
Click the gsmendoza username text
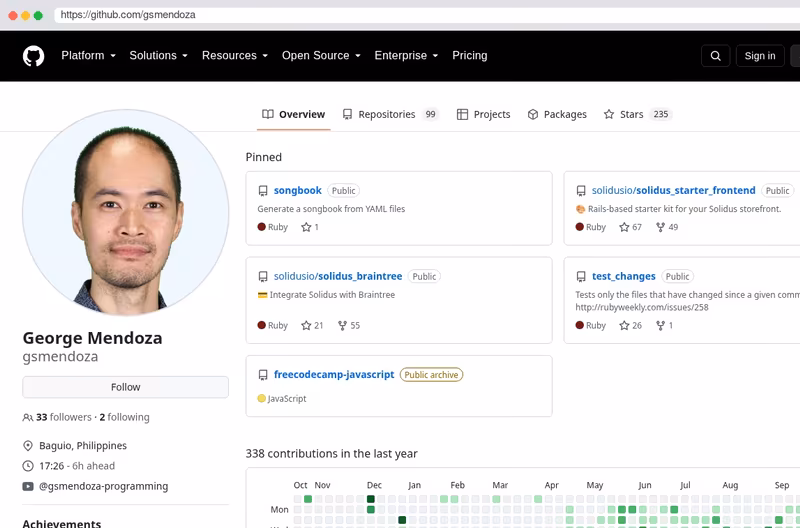pos(60,357)
